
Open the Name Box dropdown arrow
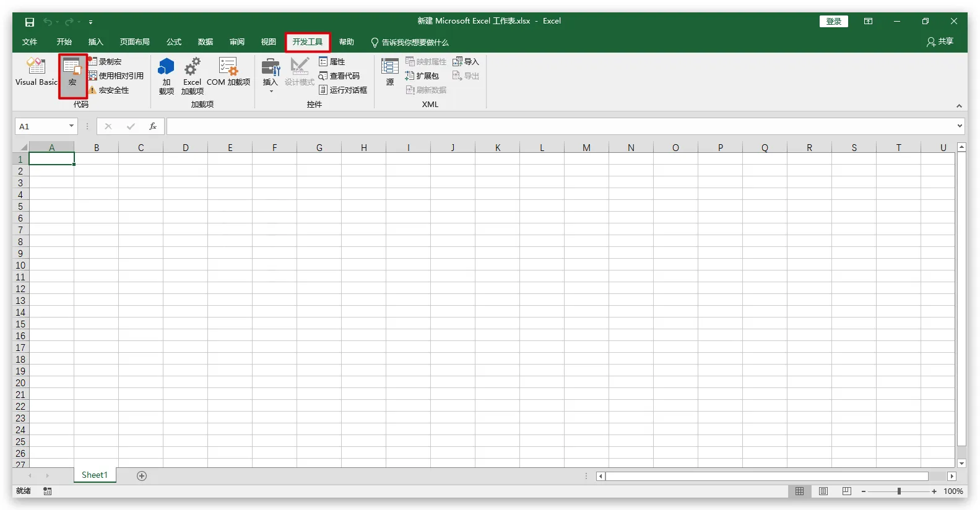click(x=71, y=126)
